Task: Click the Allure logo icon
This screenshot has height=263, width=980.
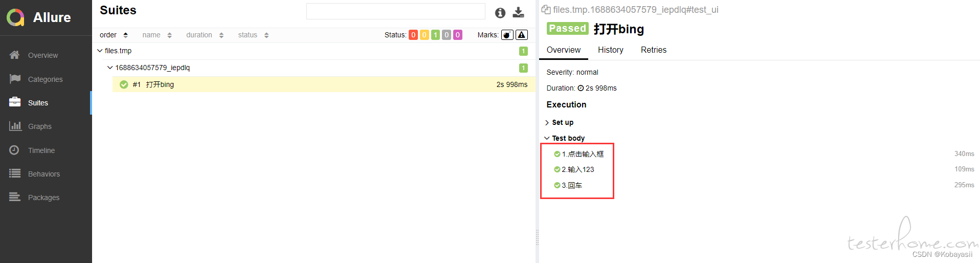Action: tap(15, 17)
